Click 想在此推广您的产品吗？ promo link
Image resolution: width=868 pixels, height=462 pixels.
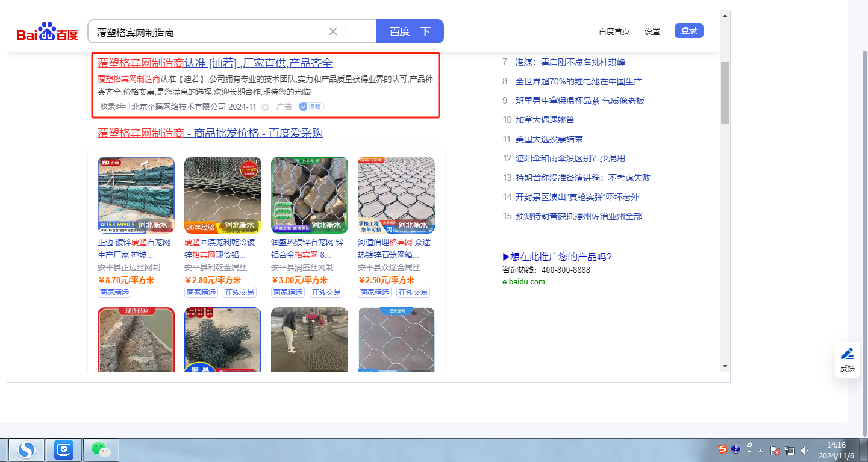(557, 257)
